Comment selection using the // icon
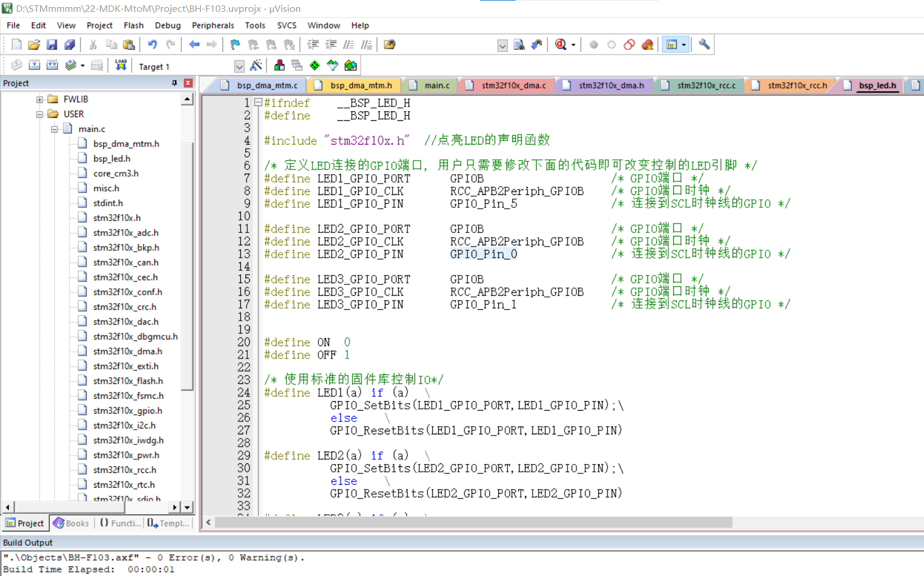The width and height of the screenshot is (924, 576). coord(349,44)
